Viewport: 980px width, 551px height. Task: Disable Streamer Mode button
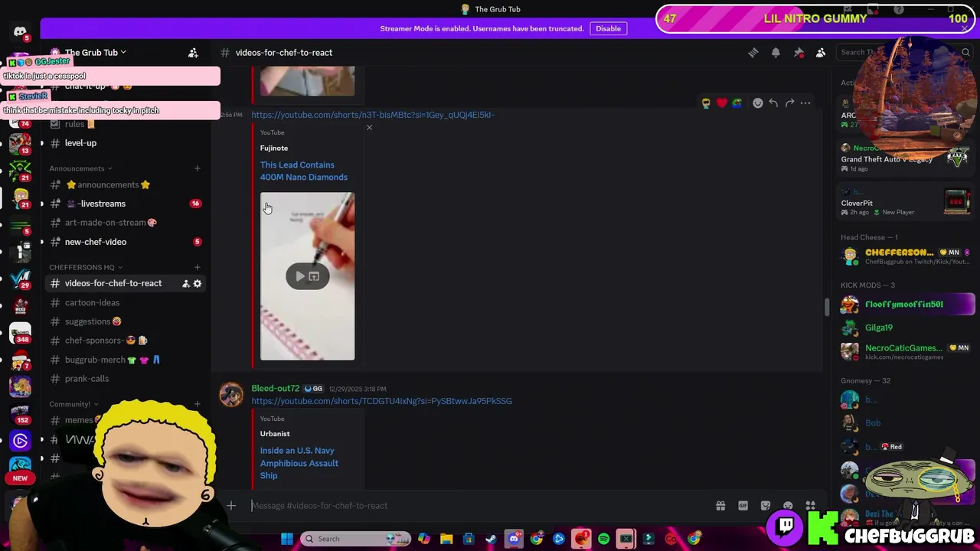click(x=608, y=28)
